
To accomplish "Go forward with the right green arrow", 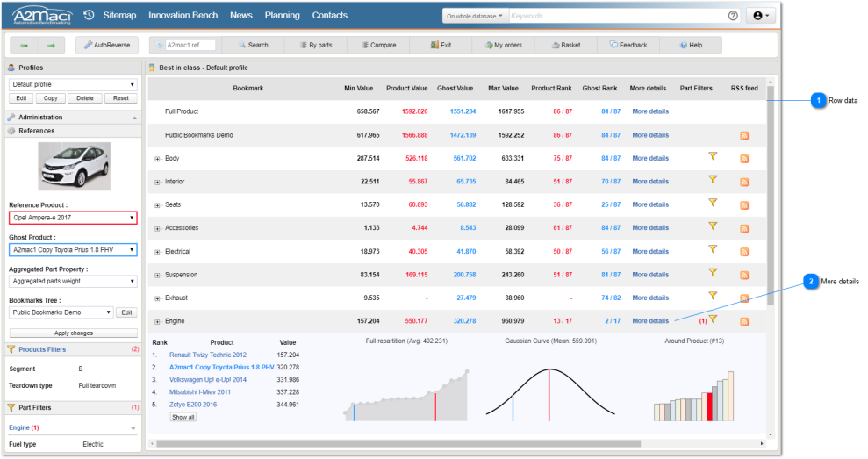I will 51,46.
